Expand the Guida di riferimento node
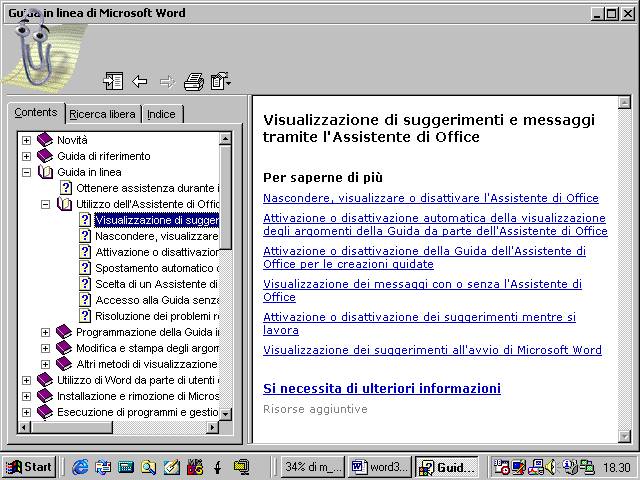The height and width of the screenshot is (480, 640). pyautogui.click(x=27, y=156)
